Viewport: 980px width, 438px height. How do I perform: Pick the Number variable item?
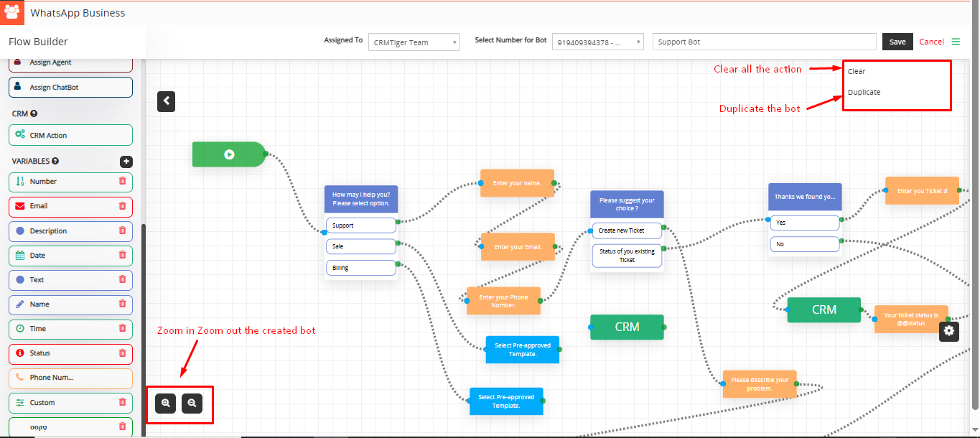coord(71,182)
